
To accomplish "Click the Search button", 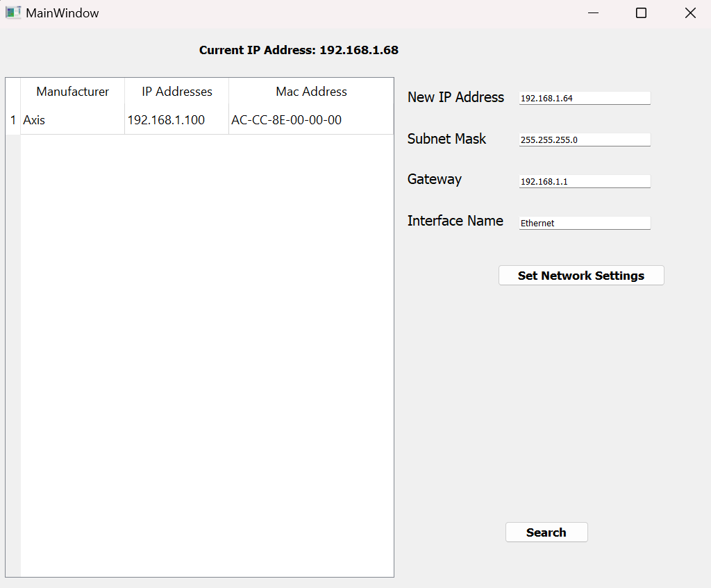I will (546, 532).
